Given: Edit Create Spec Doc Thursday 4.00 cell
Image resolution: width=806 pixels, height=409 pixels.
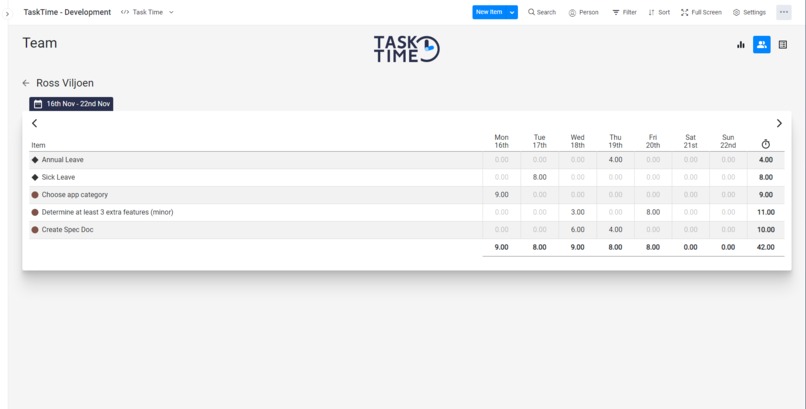Looking at the screenshot, I should [615, 230].
